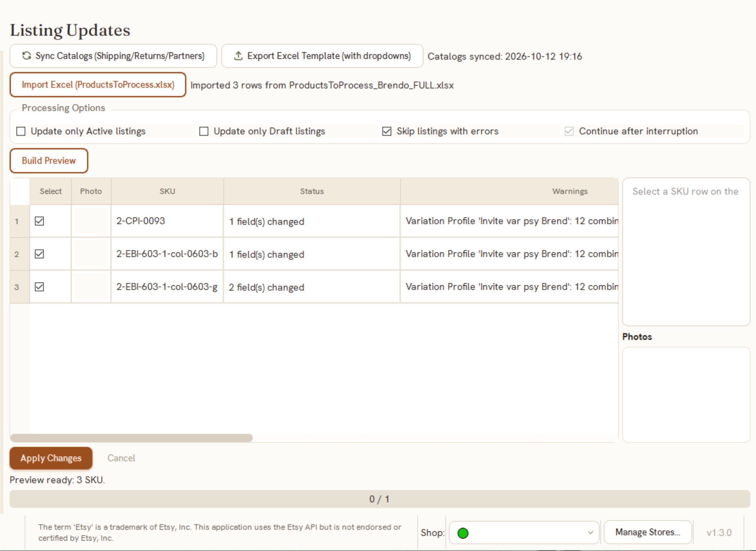Click row number 3 header
The width and height of the screenshot is (756, 551).
[20, 287]
